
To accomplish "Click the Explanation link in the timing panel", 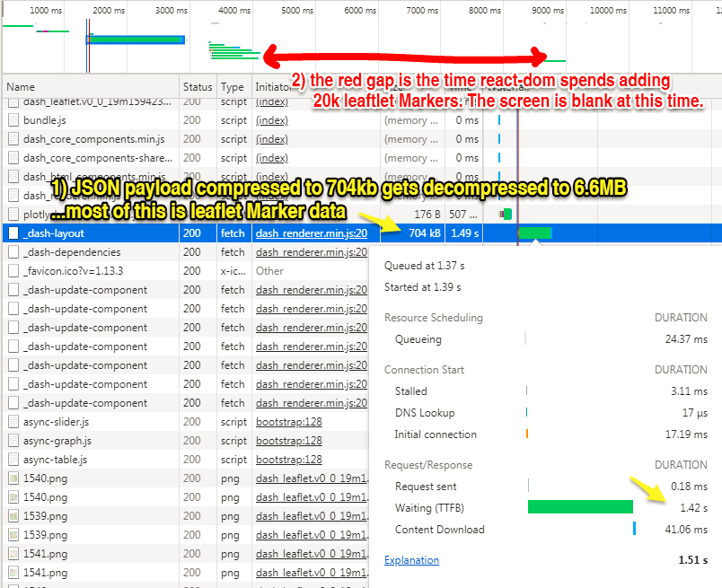I will pos(411,559).
